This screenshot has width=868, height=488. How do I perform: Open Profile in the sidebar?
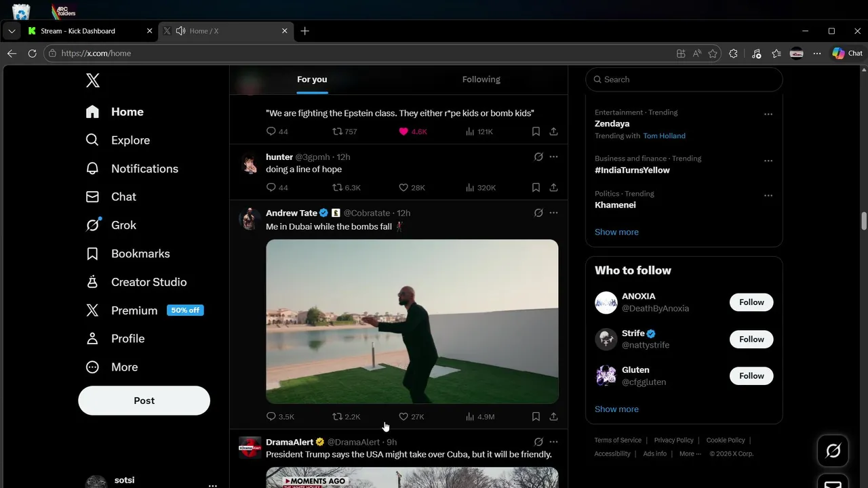(x=115, y=338)
